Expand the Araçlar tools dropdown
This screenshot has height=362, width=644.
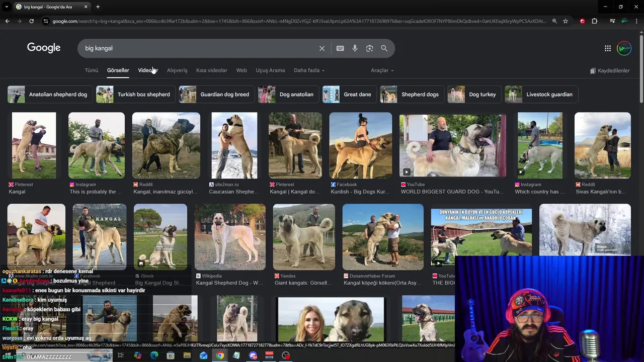point(382,70)
